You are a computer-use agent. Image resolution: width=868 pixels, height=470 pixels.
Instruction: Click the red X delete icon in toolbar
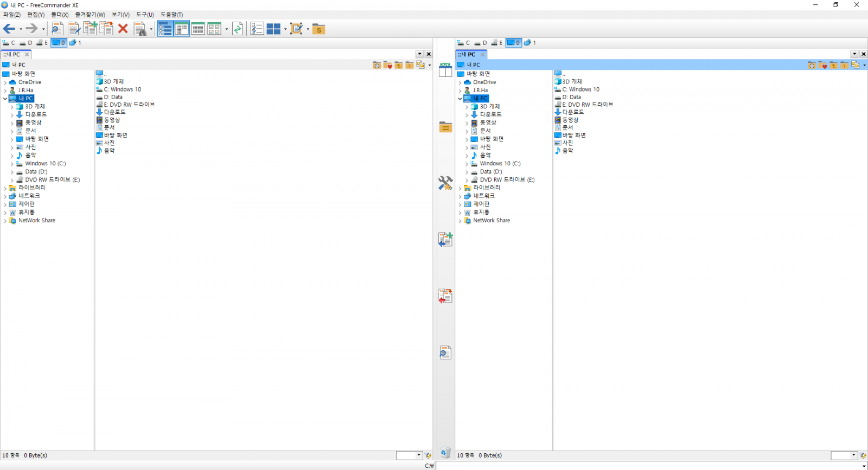(x=123, y=29)
